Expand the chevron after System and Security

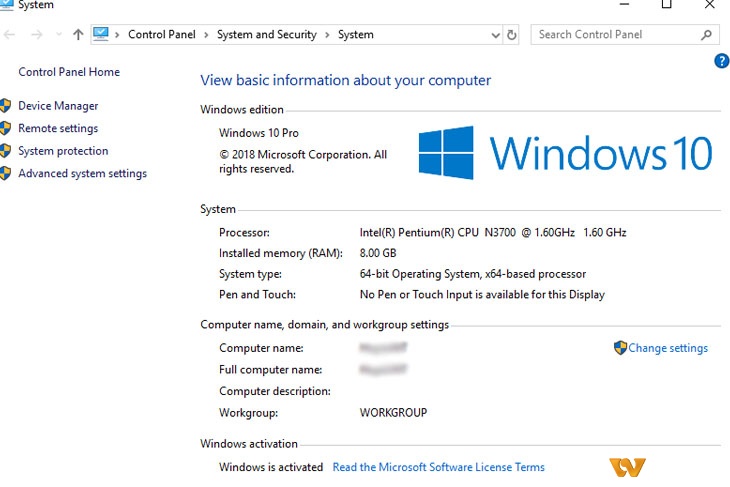327,35
